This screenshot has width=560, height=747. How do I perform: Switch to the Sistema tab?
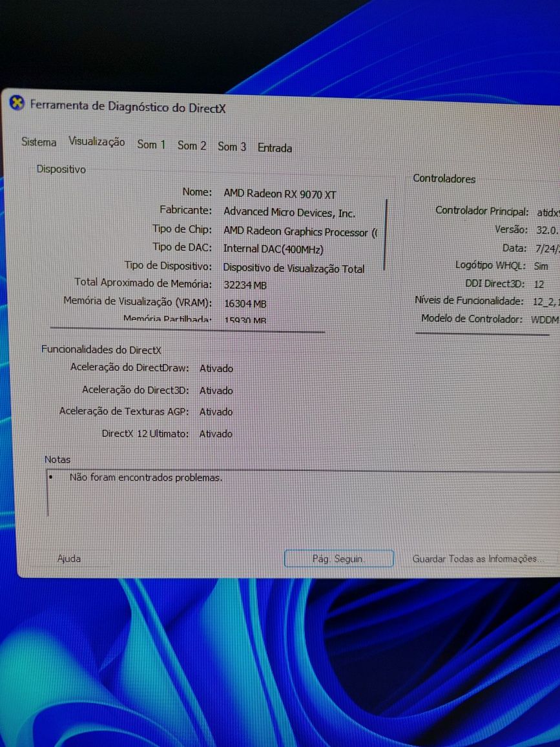pos(39,142)
